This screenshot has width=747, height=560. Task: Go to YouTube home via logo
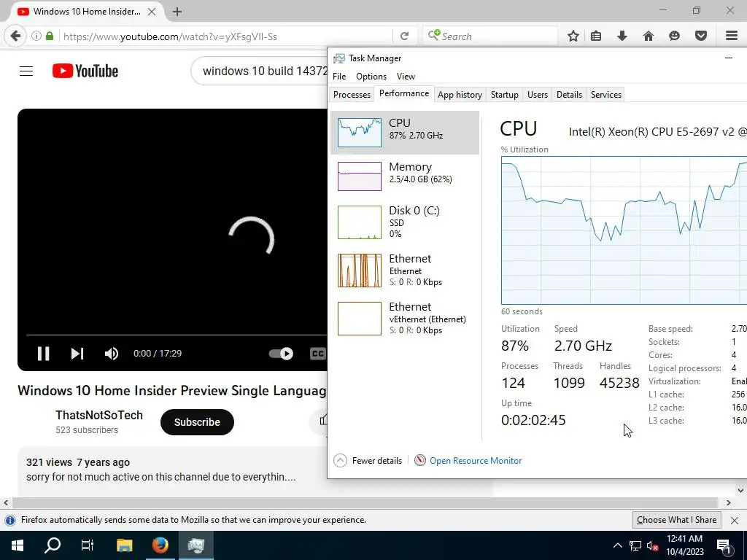click(85, 71)
